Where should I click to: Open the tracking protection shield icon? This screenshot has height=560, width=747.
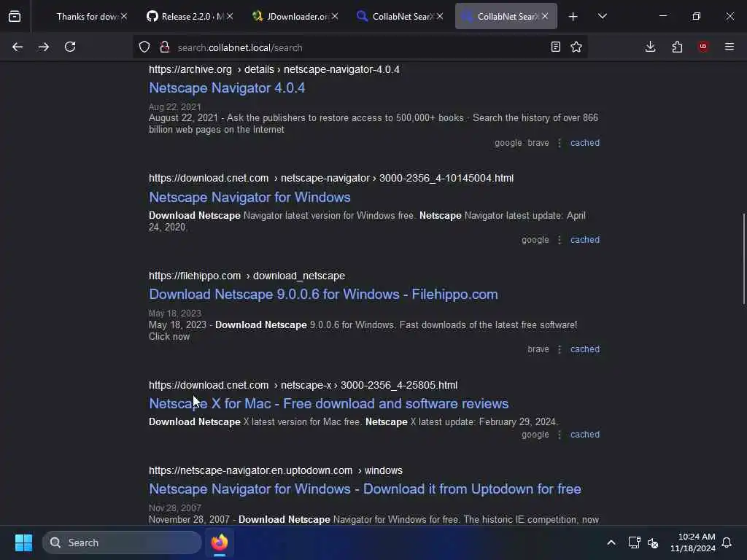[x=144, y=47]
